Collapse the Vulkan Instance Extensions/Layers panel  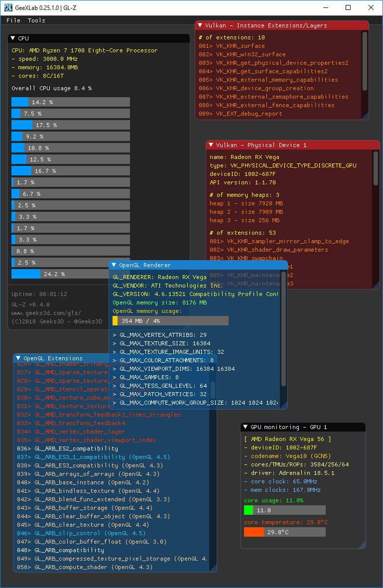(200, 25)
